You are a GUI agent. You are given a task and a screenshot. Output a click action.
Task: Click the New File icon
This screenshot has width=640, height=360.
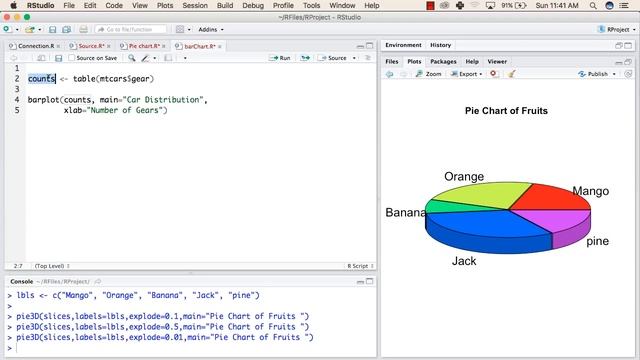click(7, 29)
